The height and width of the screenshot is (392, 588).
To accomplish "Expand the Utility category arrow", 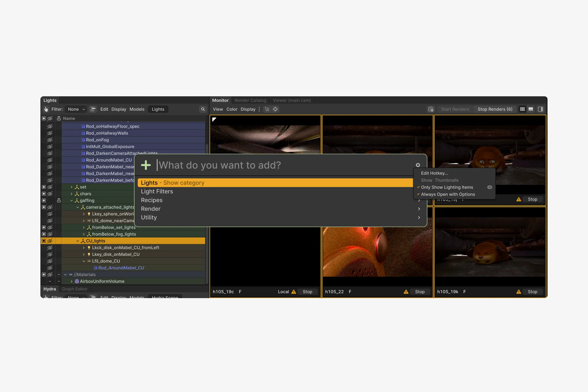I will click(419, 218).
